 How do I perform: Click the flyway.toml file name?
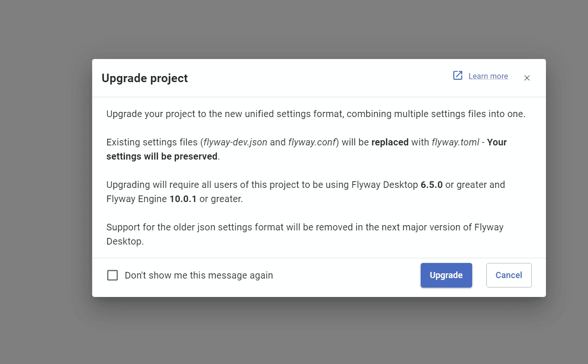(455, 142)
